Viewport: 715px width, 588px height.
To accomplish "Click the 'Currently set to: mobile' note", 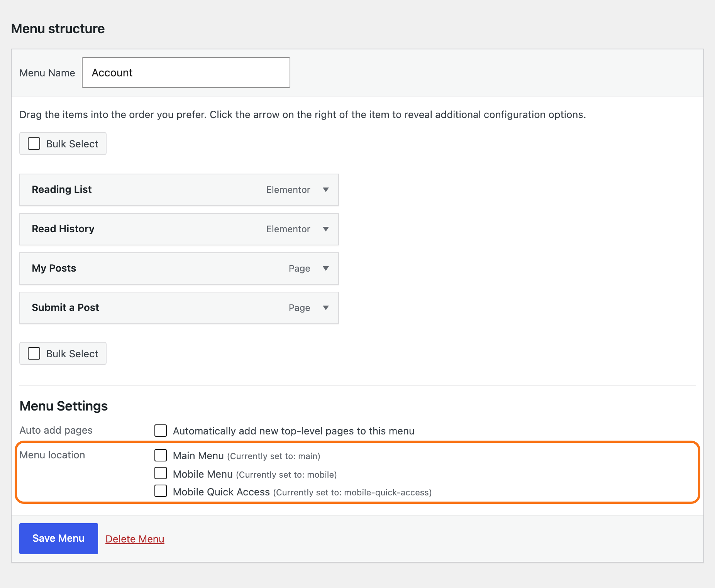I will (x=286, y=475).
